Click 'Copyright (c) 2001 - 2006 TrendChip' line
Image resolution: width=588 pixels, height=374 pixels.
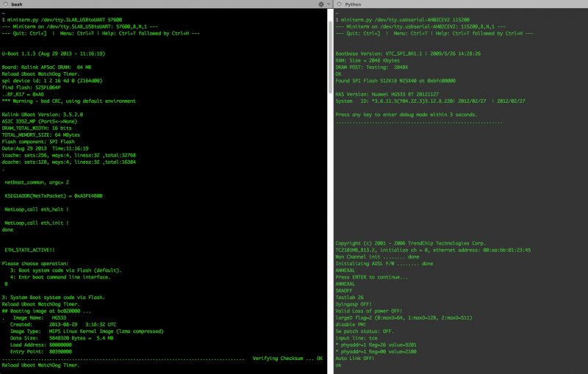(x=411, y=243)
